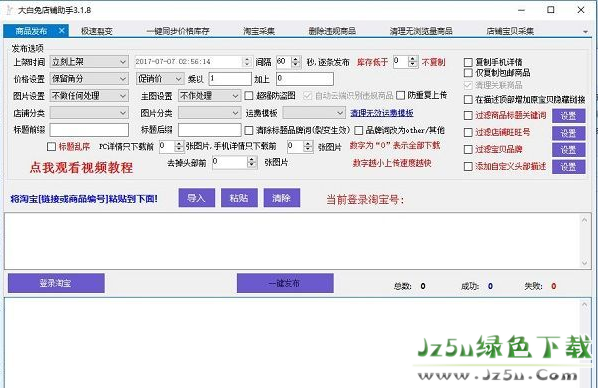Check the 复制手机详情 checkbox
Image resolution: width=598 pixels, height=388 pixels.
coord(468,62)
